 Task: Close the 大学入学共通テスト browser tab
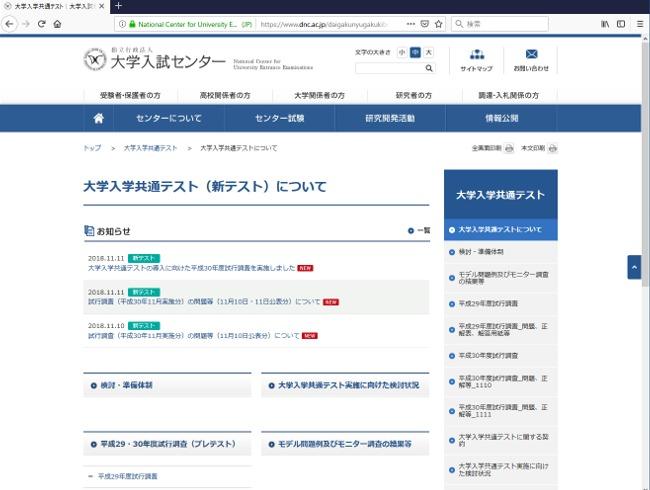click(102, 6)
